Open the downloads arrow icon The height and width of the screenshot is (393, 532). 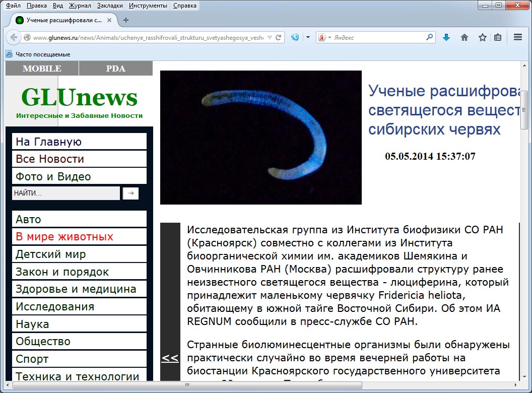pos(446,37)
